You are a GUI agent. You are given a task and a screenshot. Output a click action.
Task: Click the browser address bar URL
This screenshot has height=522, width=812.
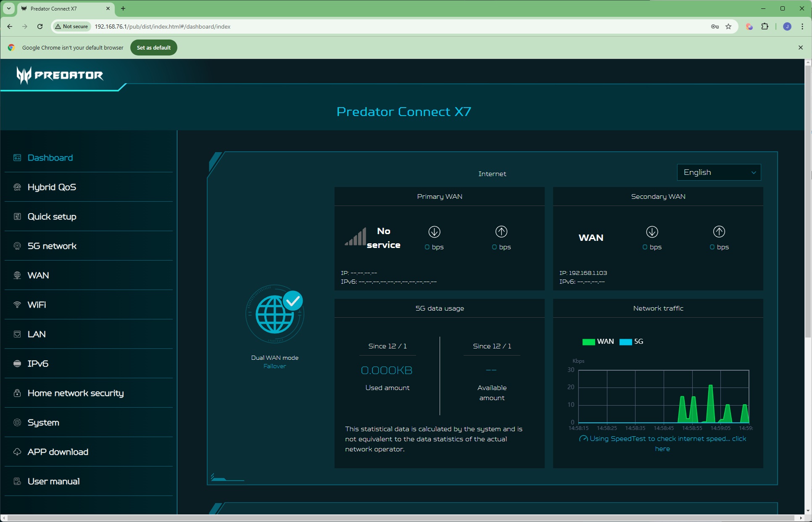[162, 26]
